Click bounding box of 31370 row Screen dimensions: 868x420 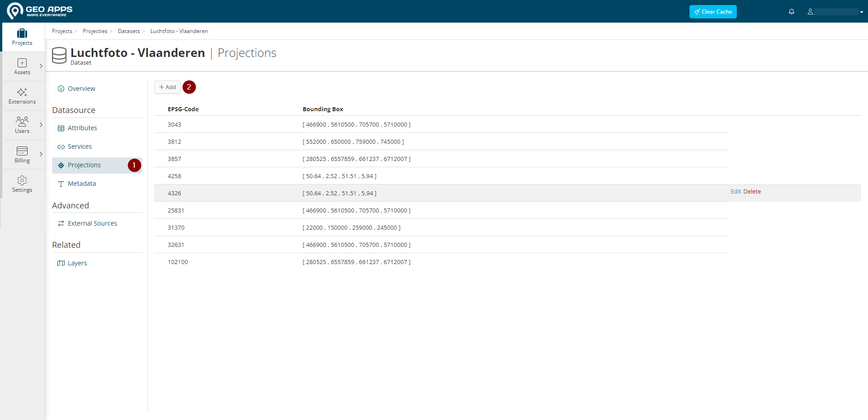click(x=351, y=228)
